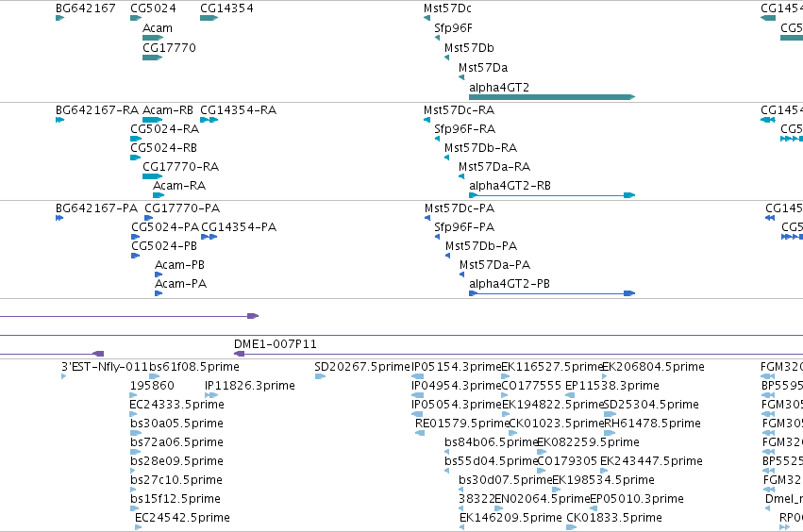Click the CG5024-PB protein label
The height and width of the screenshot is (532, 803).
pyautogui.click(x=164, y=246)
